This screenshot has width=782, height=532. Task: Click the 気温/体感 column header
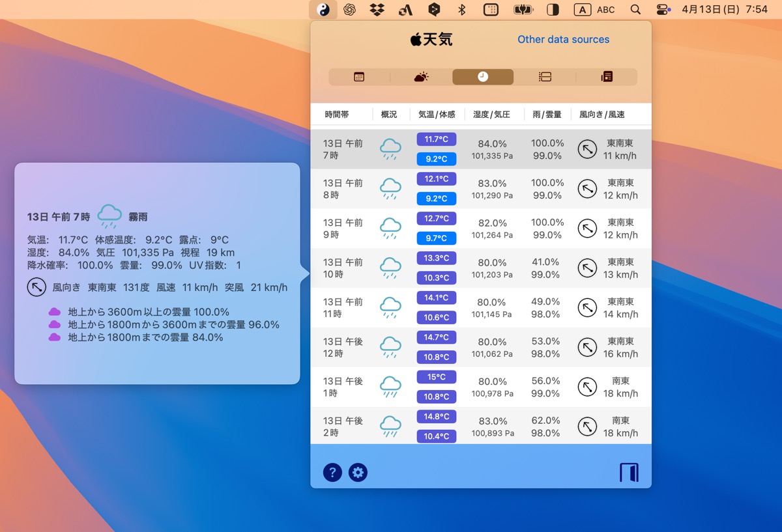[437, 115]
